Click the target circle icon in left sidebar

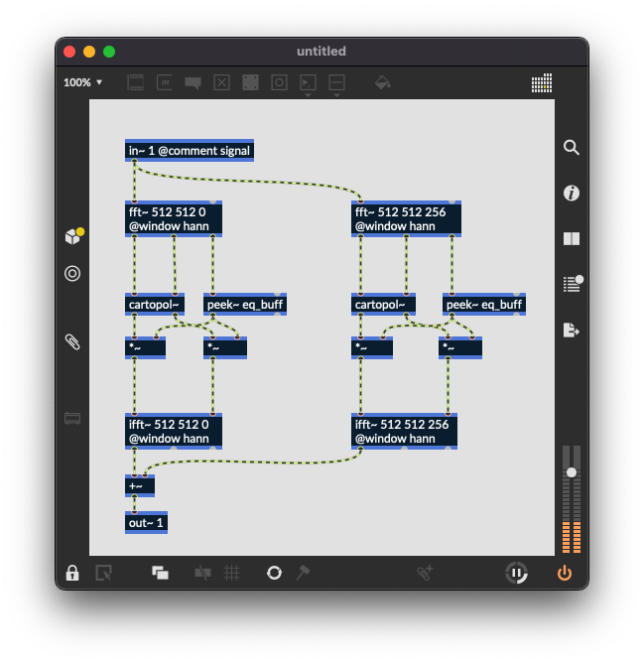[x=72, y=274]
